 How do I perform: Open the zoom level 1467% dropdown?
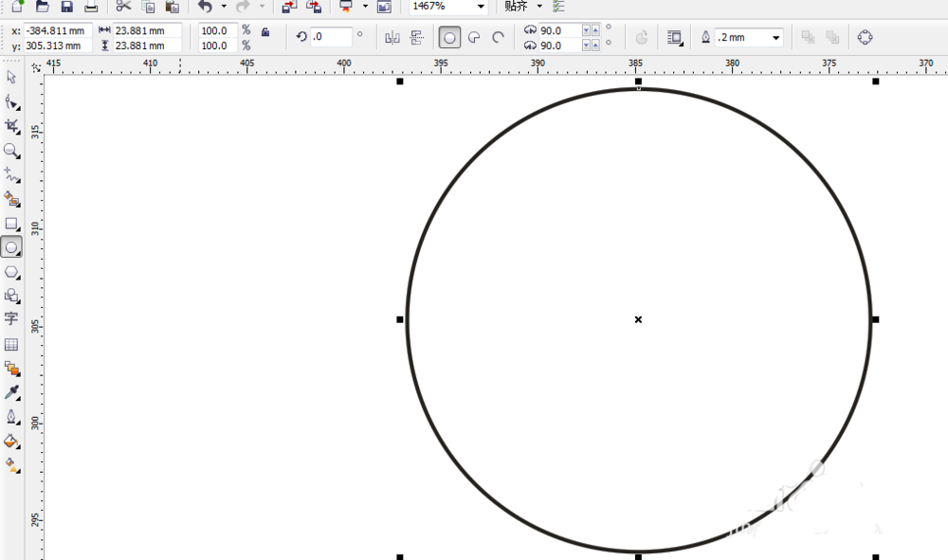[x=481, y=7]
